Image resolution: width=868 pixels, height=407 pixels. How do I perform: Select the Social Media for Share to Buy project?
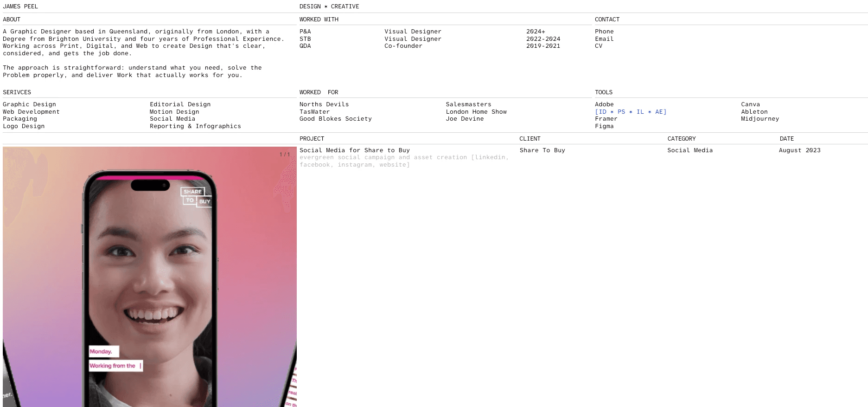[x=355, y=150]
